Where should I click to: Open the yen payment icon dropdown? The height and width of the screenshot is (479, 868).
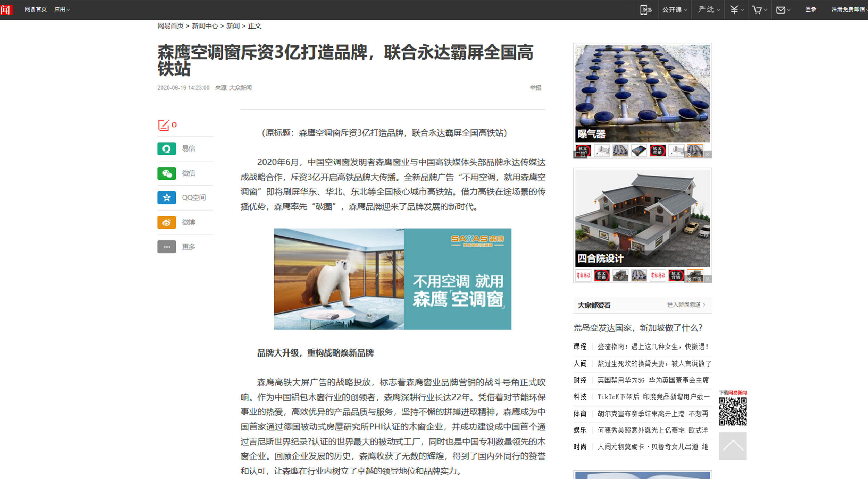[736, 10]
